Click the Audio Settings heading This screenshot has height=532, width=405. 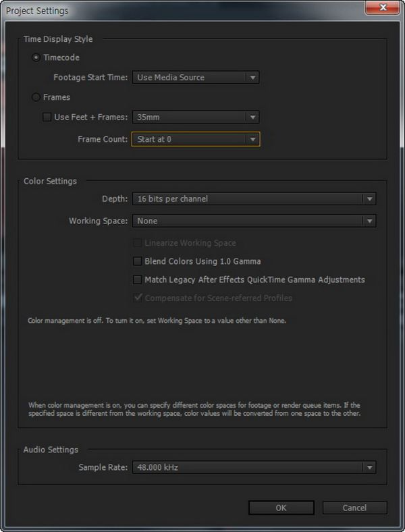point(51,450)
